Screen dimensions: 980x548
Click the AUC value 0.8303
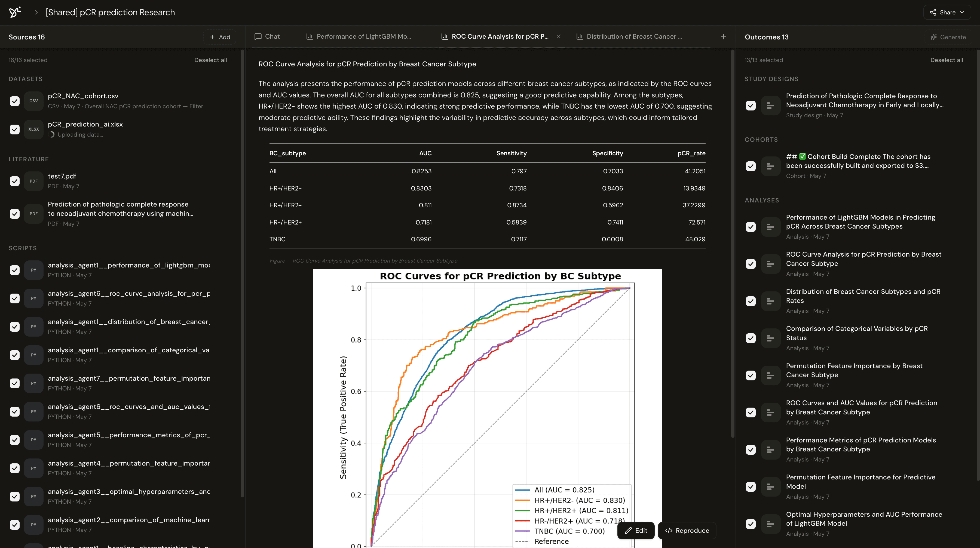tap(421, 188)
